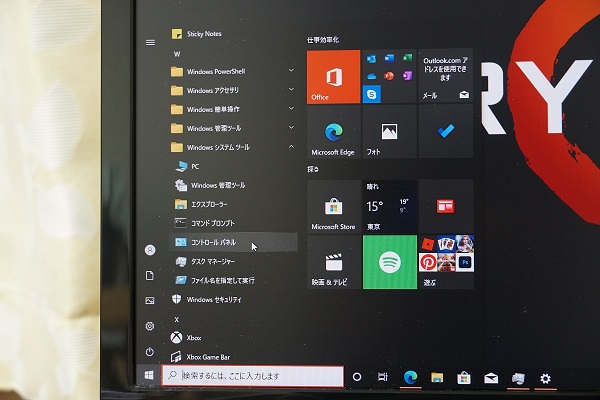The image size is (600, 400).
Task: Launch タスク マネージャー
Action: click(233, 261)
